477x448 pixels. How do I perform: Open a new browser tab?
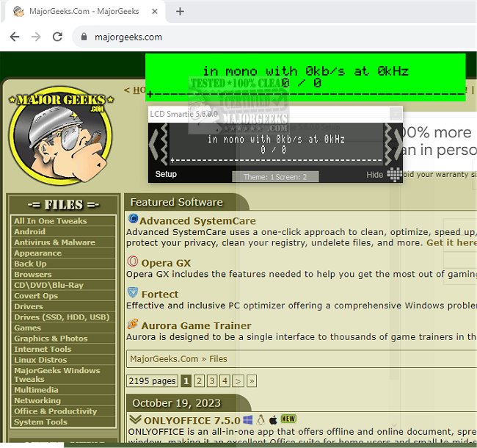click(180, 12)
